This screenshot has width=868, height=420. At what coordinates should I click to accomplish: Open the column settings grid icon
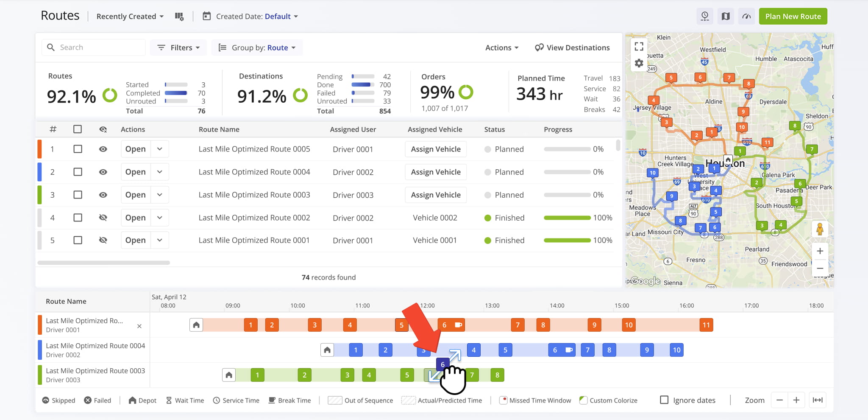179,17
